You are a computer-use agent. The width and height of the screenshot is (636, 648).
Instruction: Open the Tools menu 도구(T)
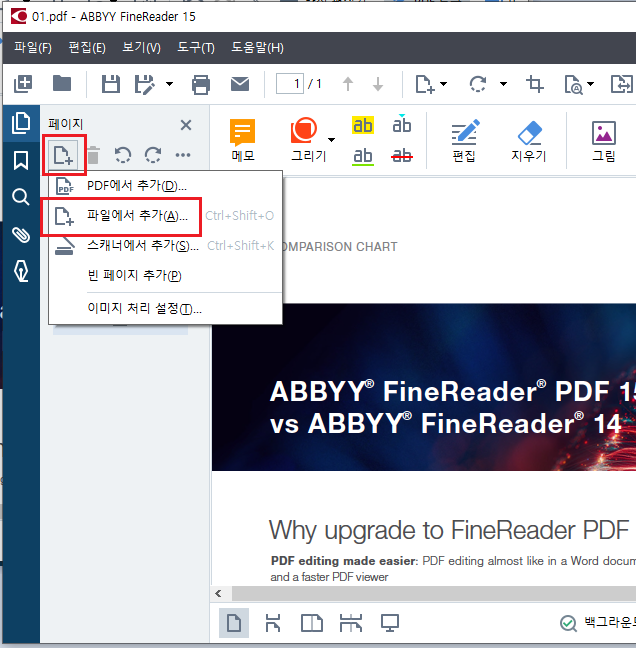point(196,48)
